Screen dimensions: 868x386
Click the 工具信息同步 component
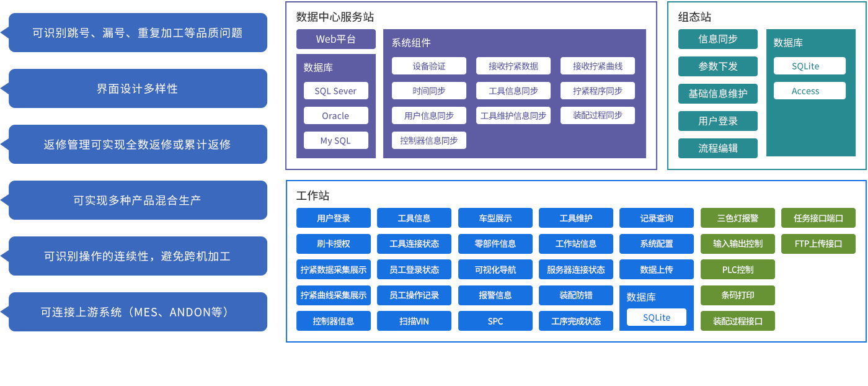point(513,91)
